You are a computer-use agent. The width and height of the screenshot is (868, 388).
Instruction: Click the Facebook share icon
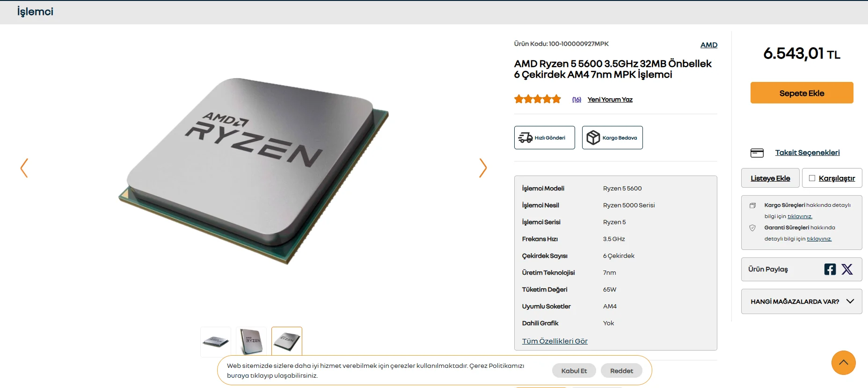[830, 269]
